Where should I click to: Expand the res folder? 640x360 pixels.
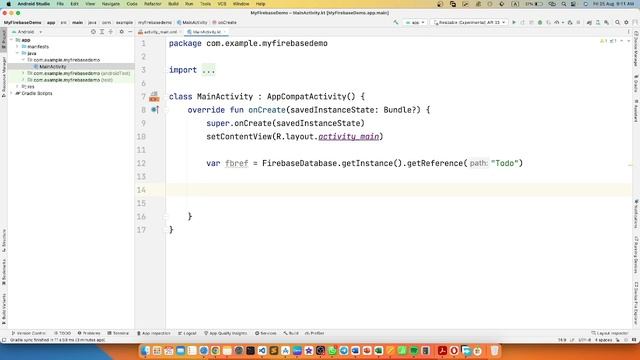point(18,87)
